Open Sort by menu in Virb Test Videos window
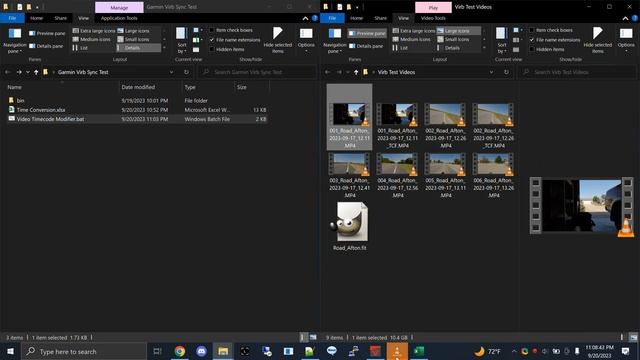Image resolution: width=640 pixels, height=360 pixels. point(501,40)
